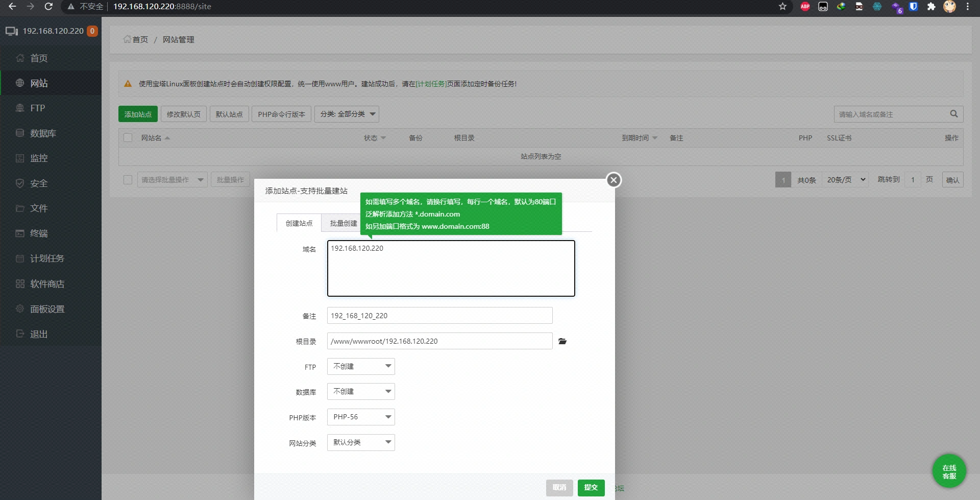
Task: Open the 终端 sidebar item
Action: [x=51, y=233]
